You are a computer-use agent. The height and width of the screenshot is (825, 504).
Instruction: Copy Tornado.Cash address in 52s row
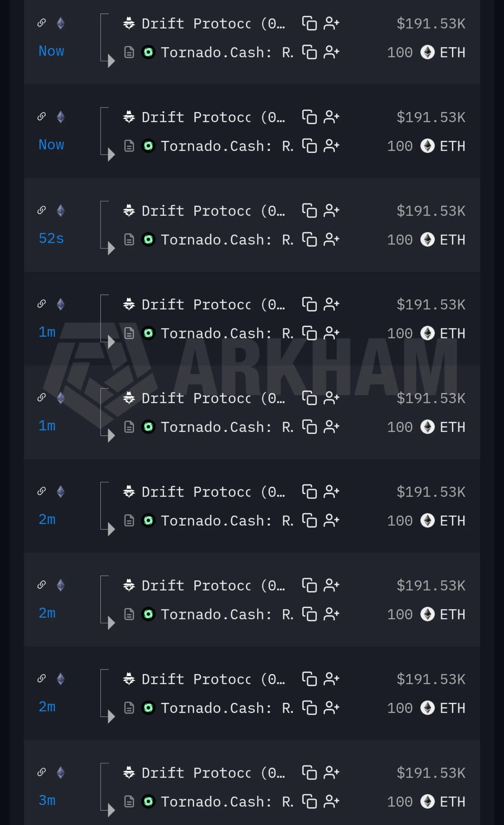(309, 240)
